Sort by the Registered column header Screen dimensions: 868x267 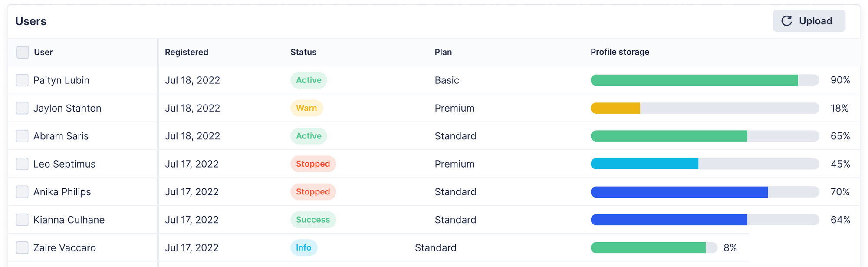coord(186,52)
